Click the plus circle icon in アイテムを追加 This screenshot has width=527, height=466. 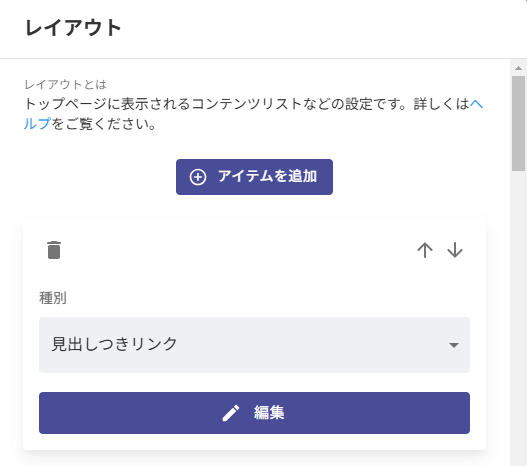coord(198,177)
